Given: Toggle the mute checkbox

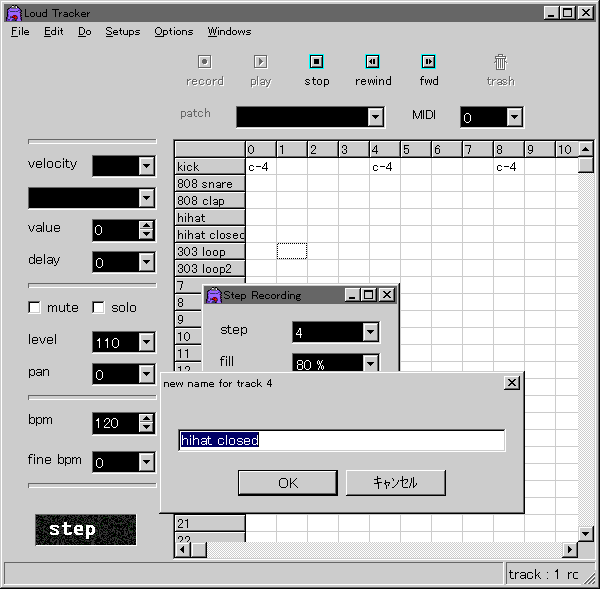Looking at the screenshot, I should 34,307.
